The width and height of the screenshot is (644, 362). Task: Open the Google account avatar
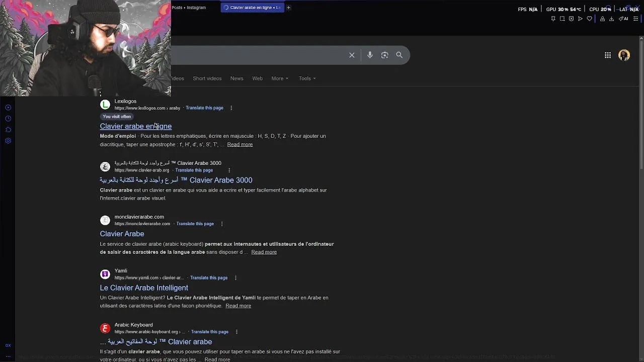coord(624,55)
